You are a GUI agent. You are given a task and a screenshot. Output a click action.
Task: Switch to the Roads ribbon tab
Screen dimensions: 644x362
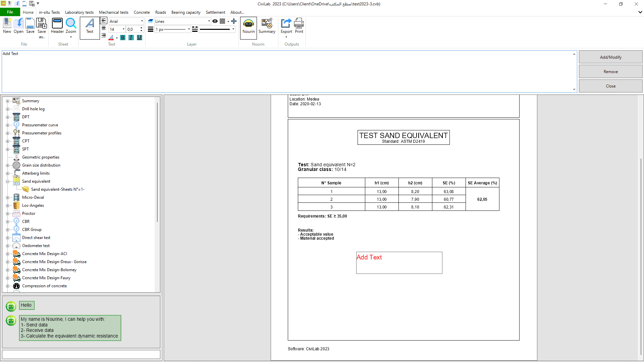pyautogui.click(x=160, y=12)
